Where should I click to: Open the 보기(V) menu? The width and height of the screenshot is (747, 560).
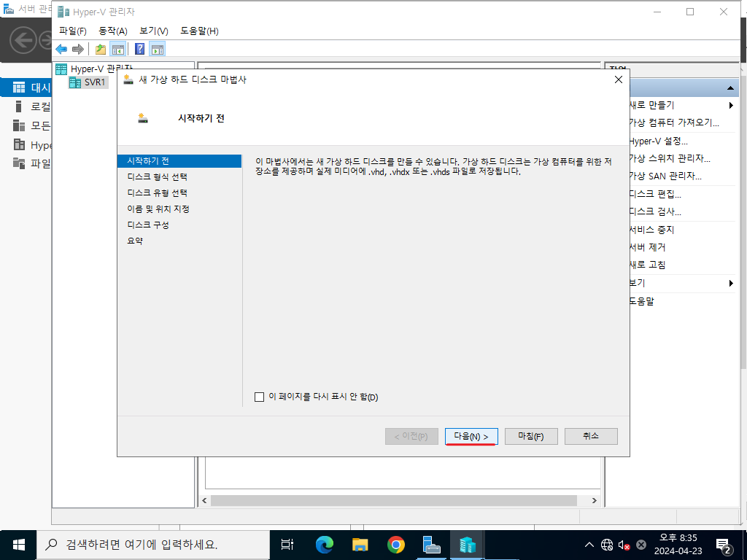[x=154, y=31]
